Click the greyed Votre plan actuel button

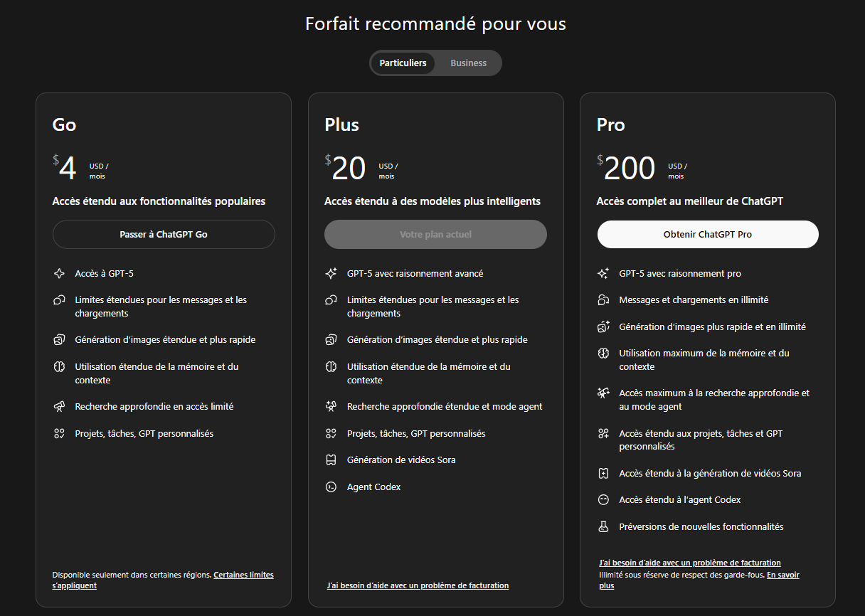coord(435,235)
